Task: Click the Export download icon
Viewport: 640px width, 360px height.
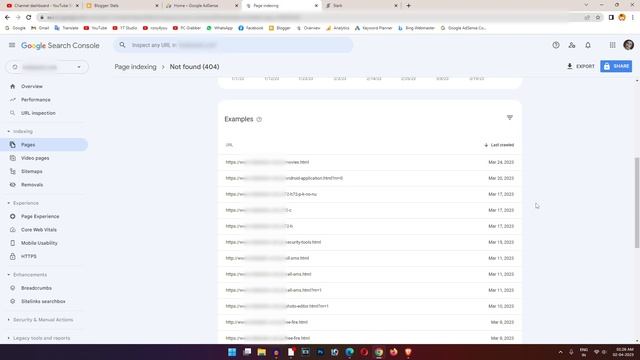Action: click(x=570, y=66)
